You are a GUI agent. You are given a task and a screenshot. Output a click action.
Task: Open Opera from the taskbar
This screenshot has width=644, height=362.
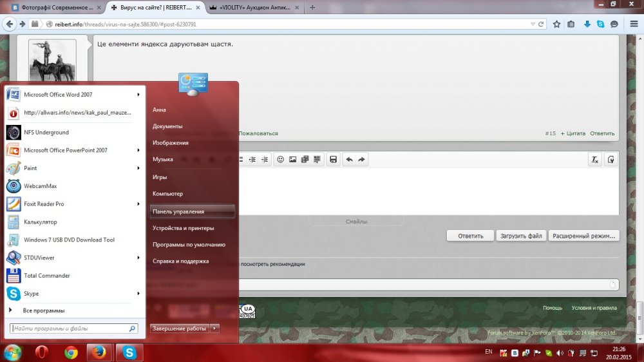pyautogui.click(x=41, y=352)
